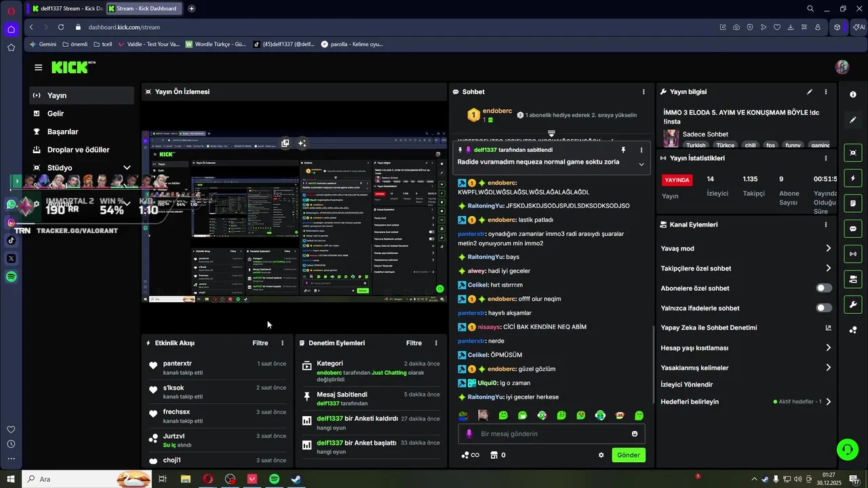The width and height of the screenshot is (868, 488).
Task: Open the Kick hamburger menu
Action: coord(38,67)
